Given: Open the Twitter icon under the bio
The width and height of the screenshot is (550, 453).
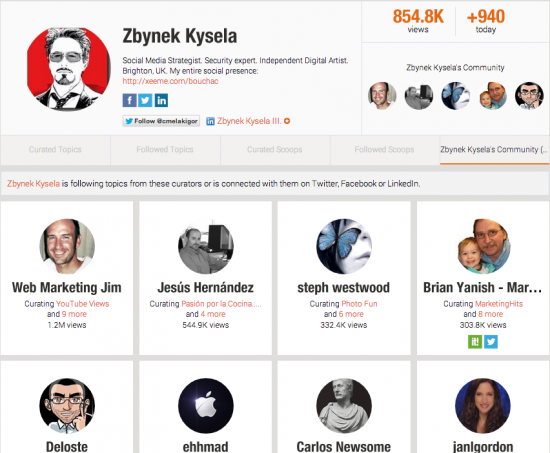Looking at the screenshot, I should pyautogui.click(x=145, y=100).
